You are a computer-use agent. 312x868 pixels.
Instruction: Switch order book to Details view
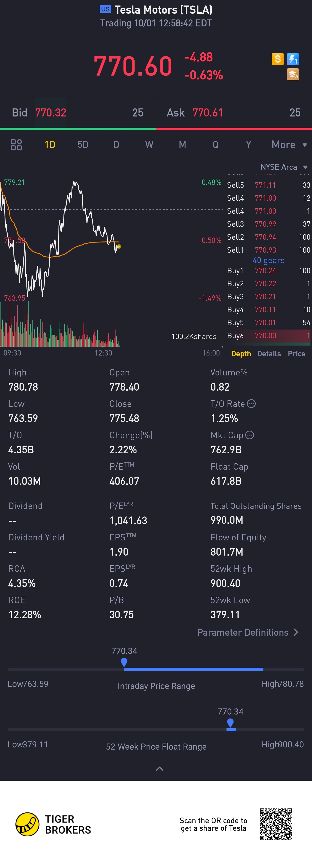[x=269, y=354]
